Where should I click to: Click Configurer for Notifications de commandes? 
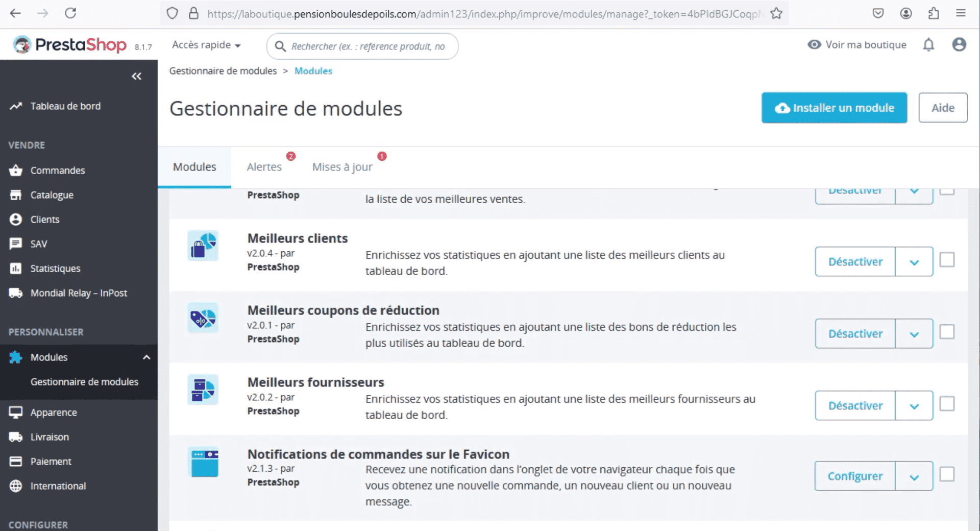point(855,476)
